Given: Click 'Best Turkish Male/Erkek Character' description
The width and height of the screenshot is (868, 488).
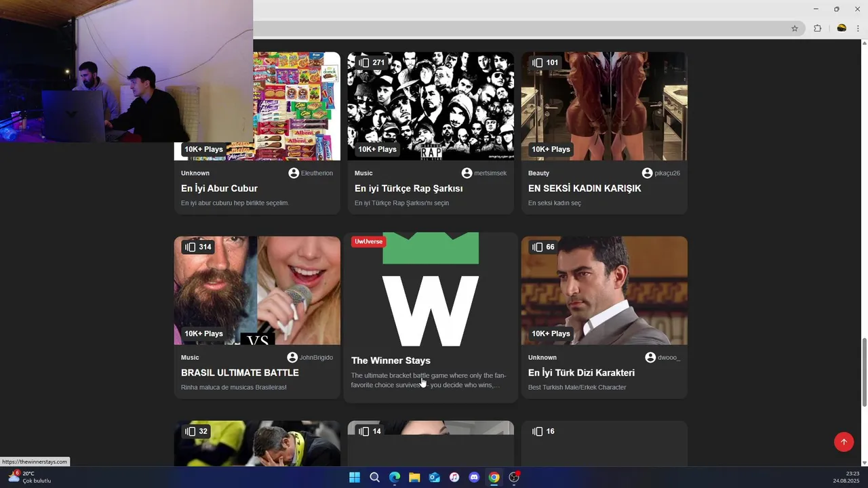Looking at the screenshot, I should pos(577,387).
